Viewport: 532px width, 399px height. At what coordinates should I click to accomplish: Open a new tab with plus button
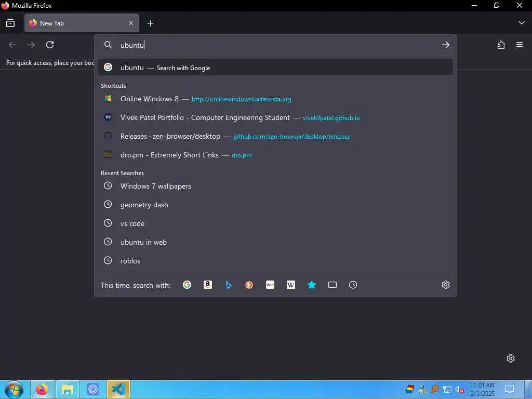[x=150, y=23]
